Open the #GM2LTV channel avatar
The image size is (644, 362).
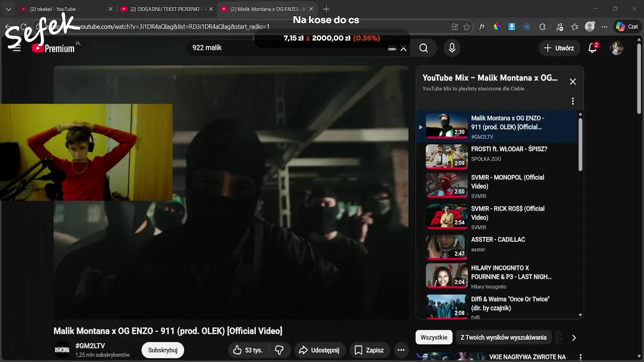coord(62,350)
